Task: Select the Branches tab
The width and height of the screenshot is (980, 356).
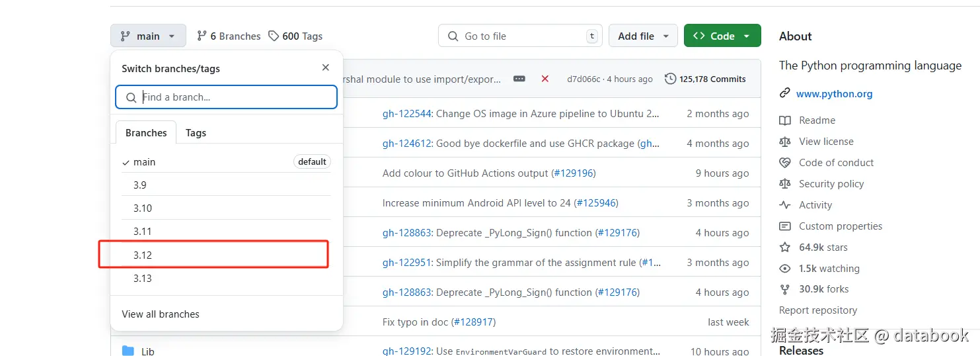Action: [x=146, y=132]
